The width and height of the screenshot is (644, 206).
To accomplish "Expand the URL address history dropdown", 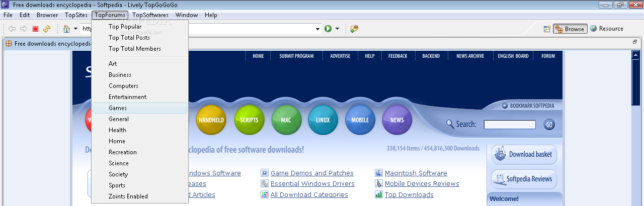I will tap(317, 29).
